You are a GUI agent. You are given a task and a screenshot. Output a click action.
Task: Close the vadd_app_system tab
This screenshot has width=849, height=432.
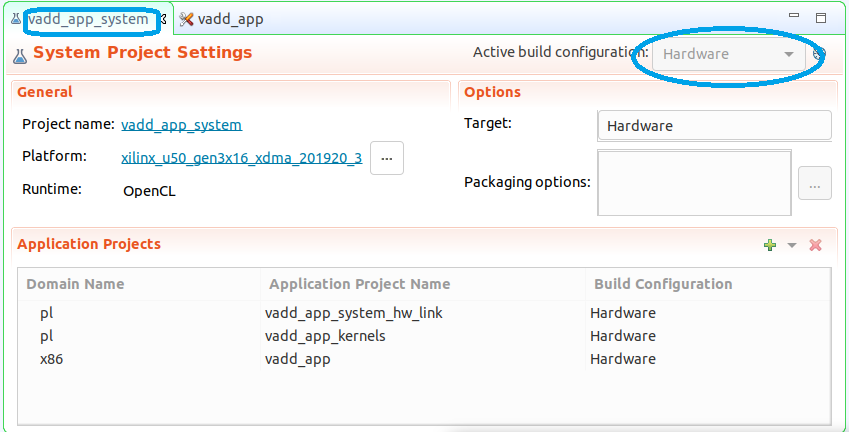(163, 19)
